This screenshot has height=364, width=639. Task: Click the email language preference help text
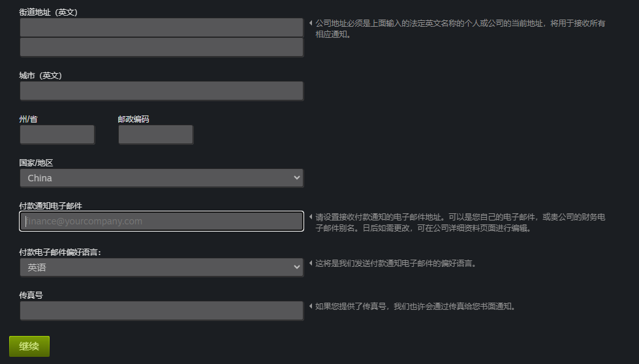[396, 264]
